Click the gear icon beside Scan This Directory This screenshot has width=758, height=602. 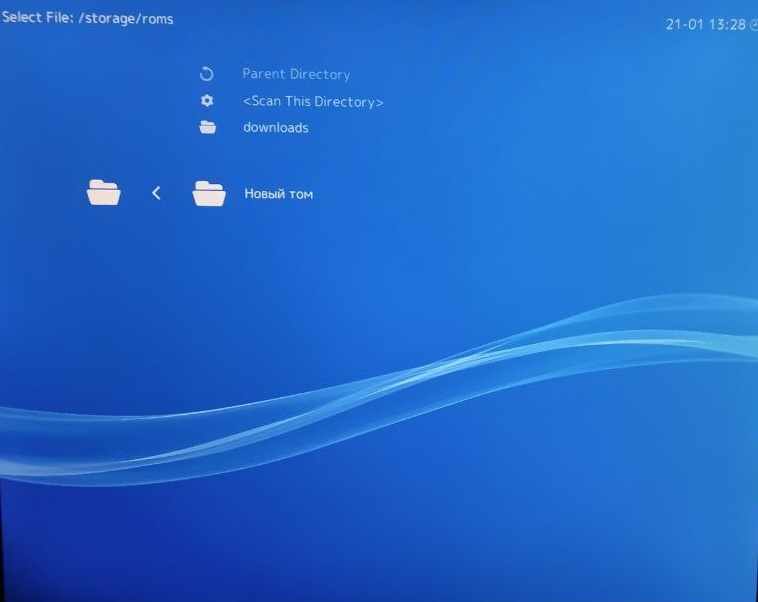[207, 101]
